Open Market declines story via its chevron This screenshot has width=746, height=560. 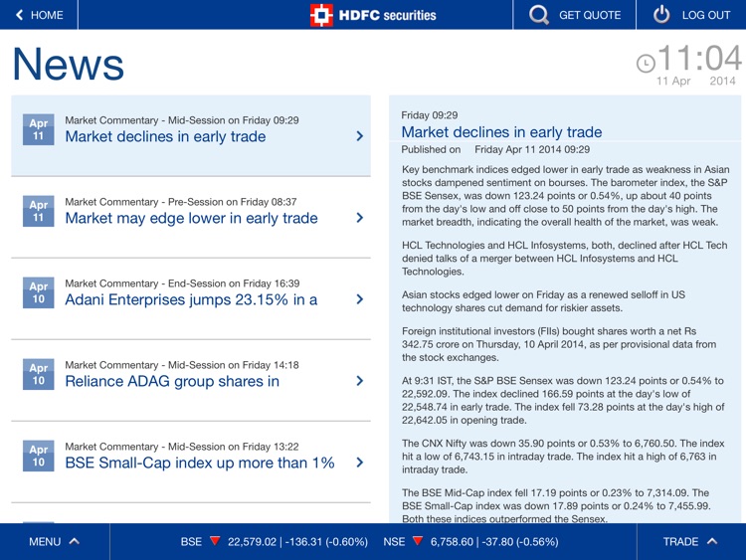[x=360, y=136]
